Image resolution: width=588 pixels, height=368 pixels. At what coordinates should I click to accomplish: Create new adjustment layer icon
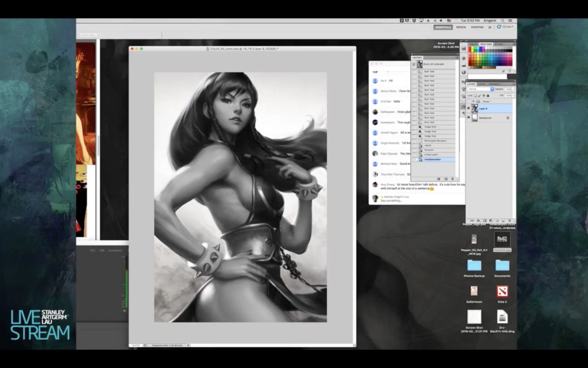click(x=491, y=220)
